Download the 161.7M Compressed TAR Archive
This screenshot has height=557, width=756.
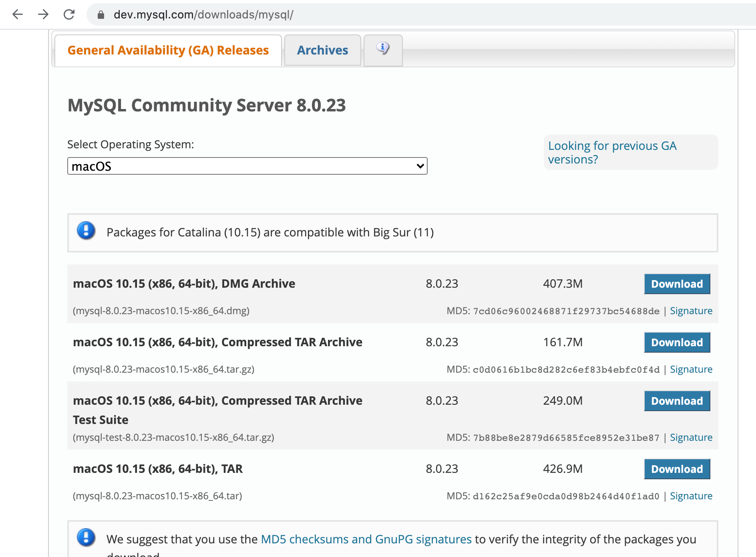pyautogui.click(x=677, y=342)
